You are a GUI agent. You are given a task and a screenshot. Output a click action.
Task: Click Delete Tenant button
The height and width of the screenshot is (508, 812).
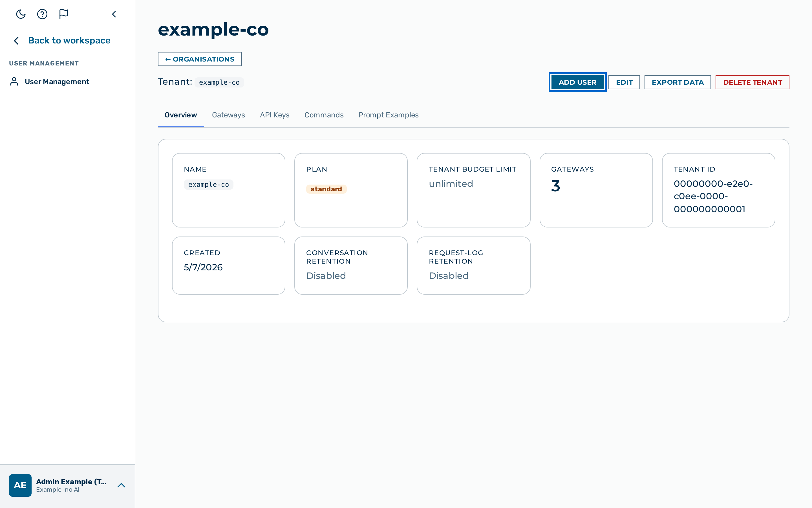752,82
